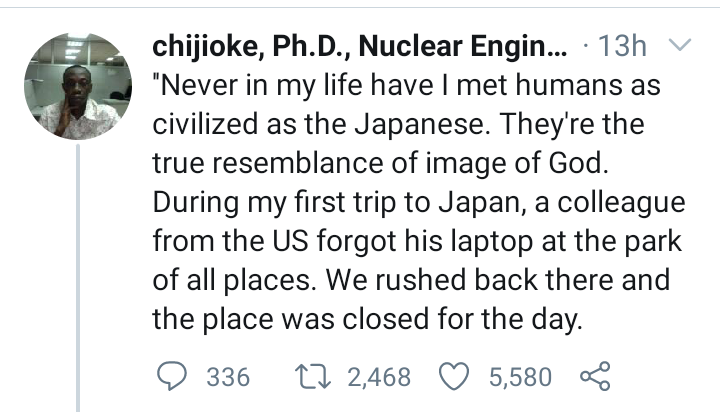Click the vertical thread line below avatar

(x=77, y=280)
